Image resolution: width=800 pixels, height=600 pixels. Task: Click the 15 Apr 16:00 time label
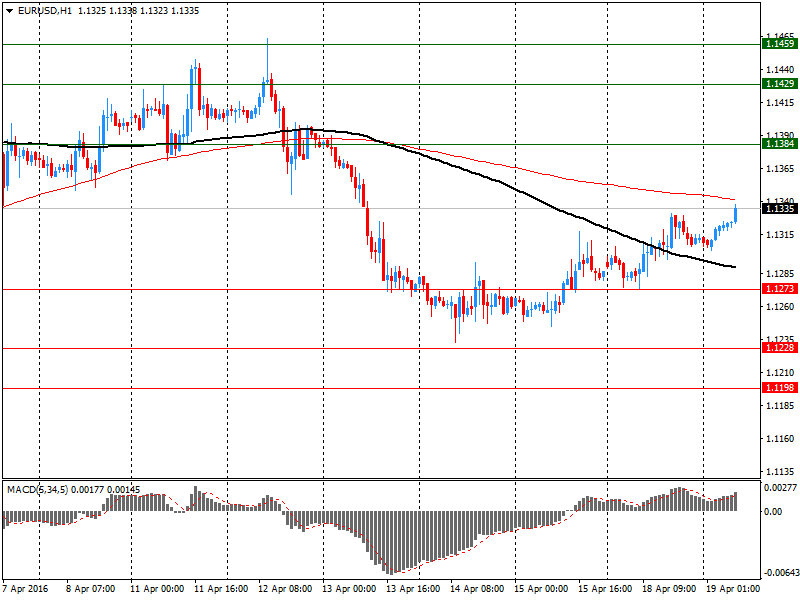point(605,589)
